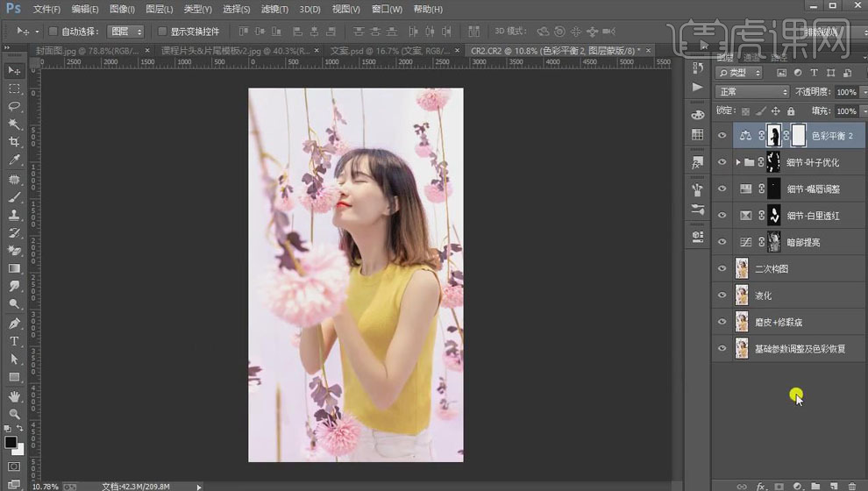
Task: Pick the Horizontal Type tool
Action: tap(14, 341)
